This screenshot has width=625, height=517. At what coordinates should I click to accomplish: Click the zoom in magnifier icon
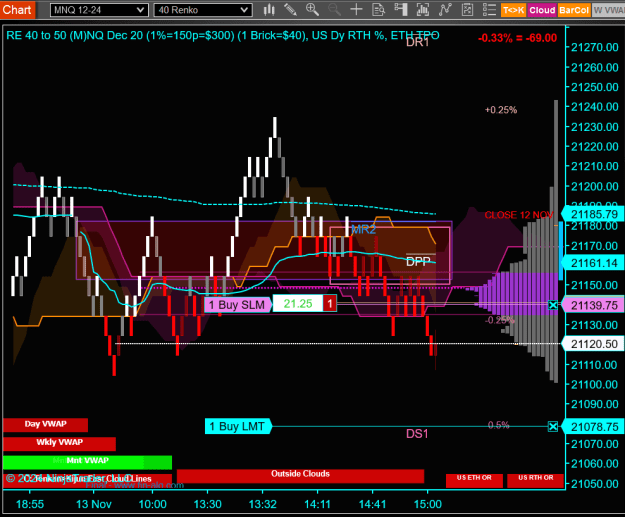[x=312, y=10]
